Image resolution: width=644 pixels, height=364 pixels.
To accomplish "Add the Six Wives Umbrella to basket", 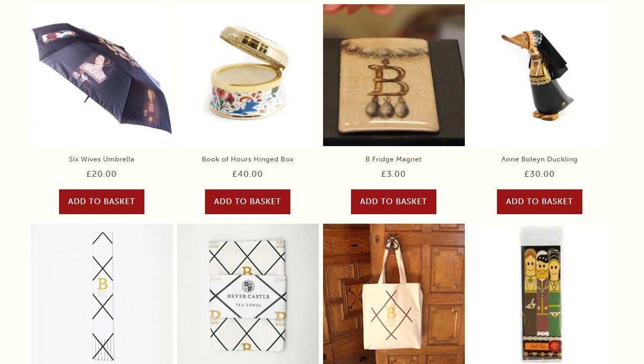I will click(x=102, y=202).
